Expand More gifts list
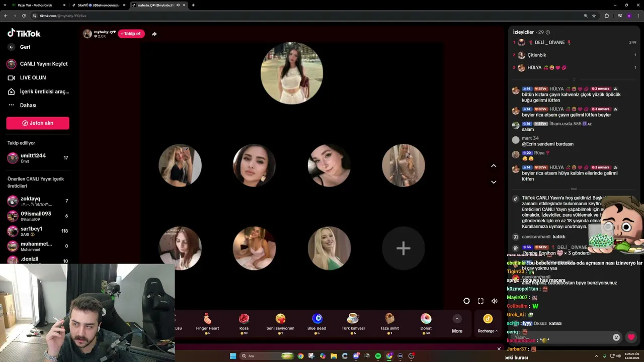 coord(457,324)
